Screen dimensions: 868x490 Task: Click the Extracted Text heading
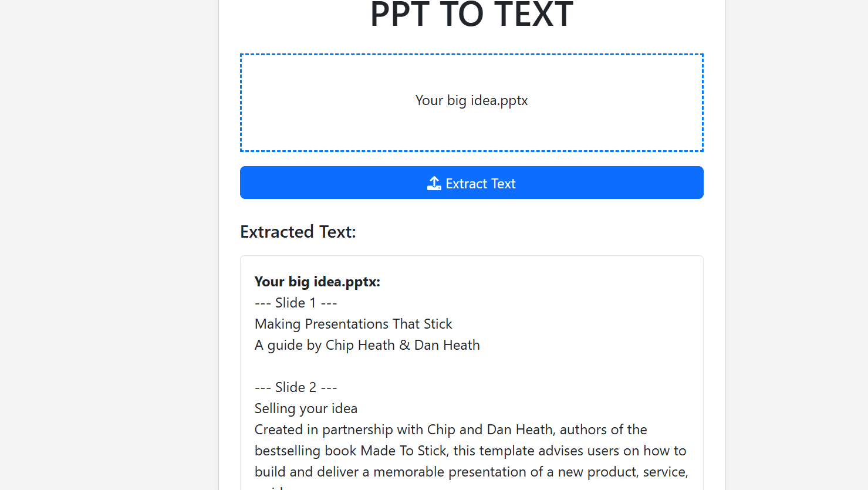click(298, 231)
